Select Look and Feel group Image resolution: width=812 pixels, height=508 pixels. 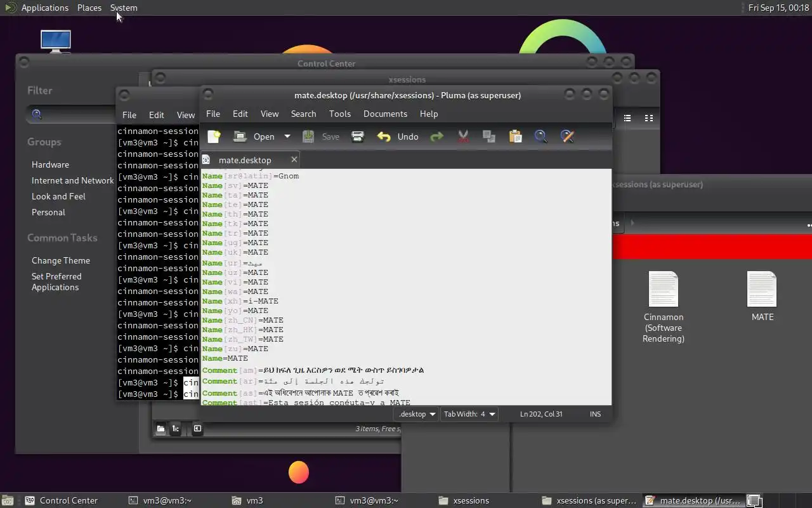coord(58,196)
